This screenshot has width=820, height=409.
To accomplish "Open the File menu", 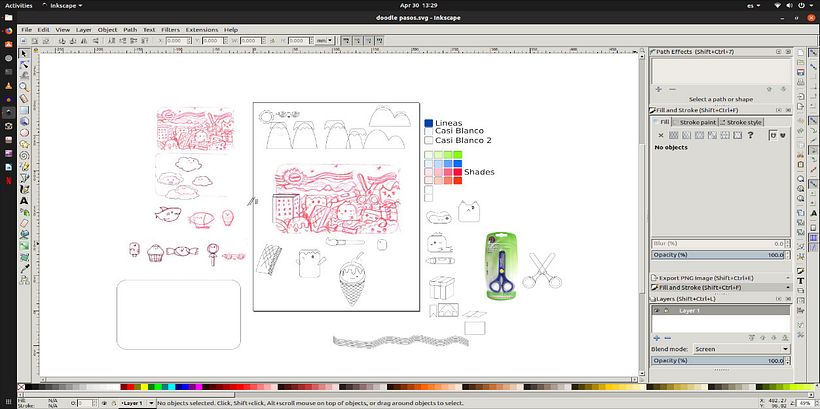I will (27, 30).
